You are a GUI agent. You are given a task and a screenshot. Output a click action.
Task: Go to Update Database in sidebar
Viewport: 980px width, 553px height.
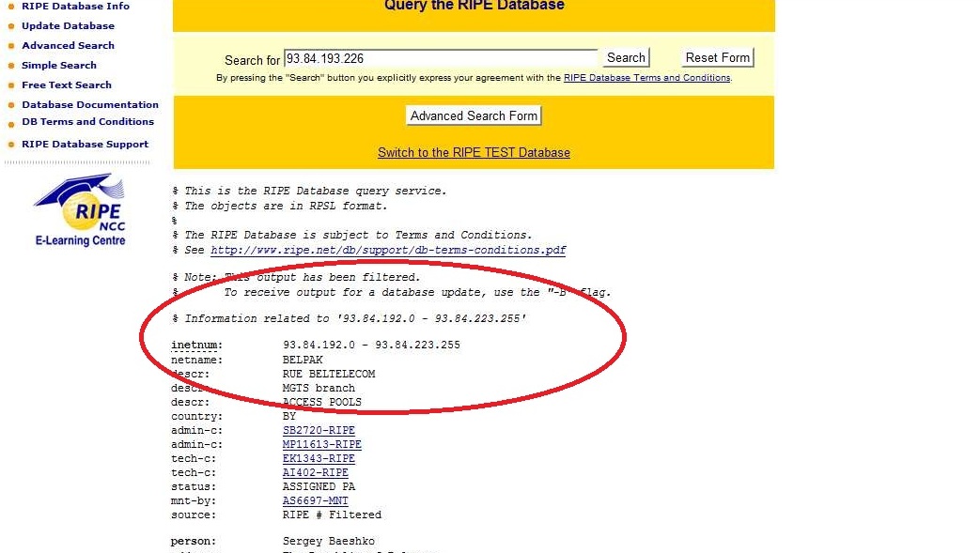tap(68, 26)
